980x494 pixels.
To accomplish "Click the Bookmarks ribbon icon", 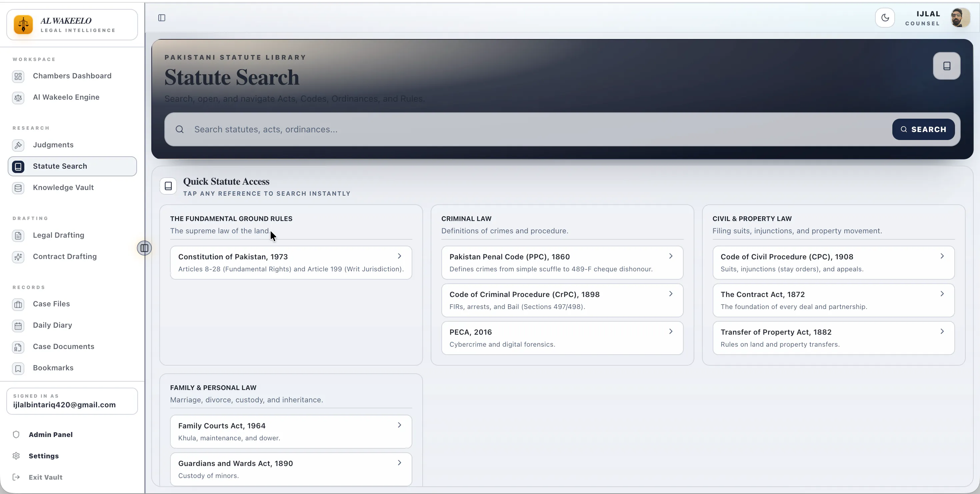I will click(x=18, y=369).
